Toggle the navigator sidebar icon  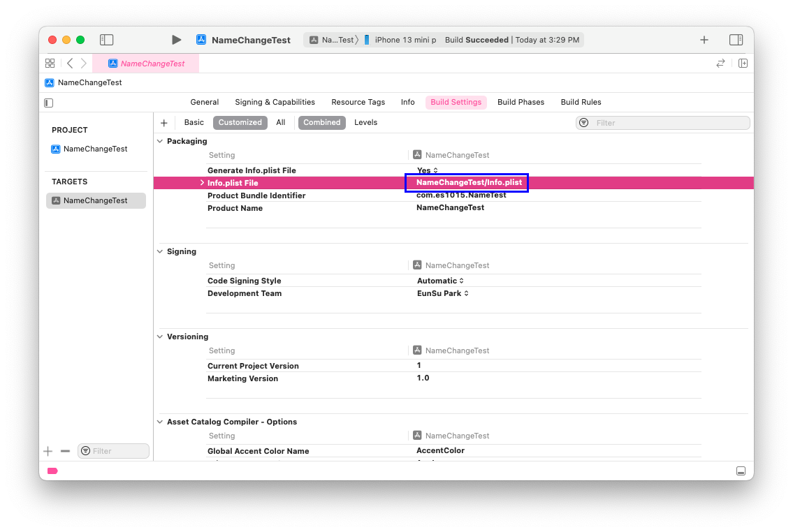(106, 40)
